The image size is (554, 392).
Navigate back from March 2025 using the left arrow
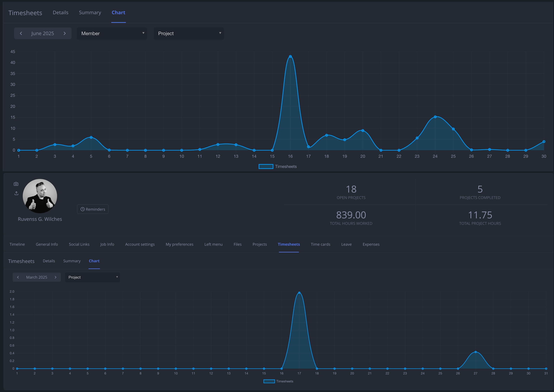pyautogui.click(x=18, y=277)
